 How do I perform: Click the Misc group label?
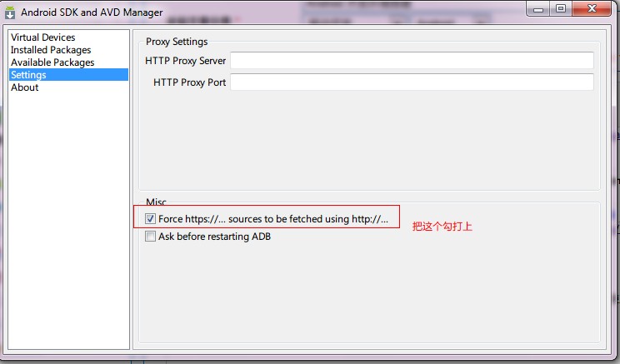click(156, 202)
